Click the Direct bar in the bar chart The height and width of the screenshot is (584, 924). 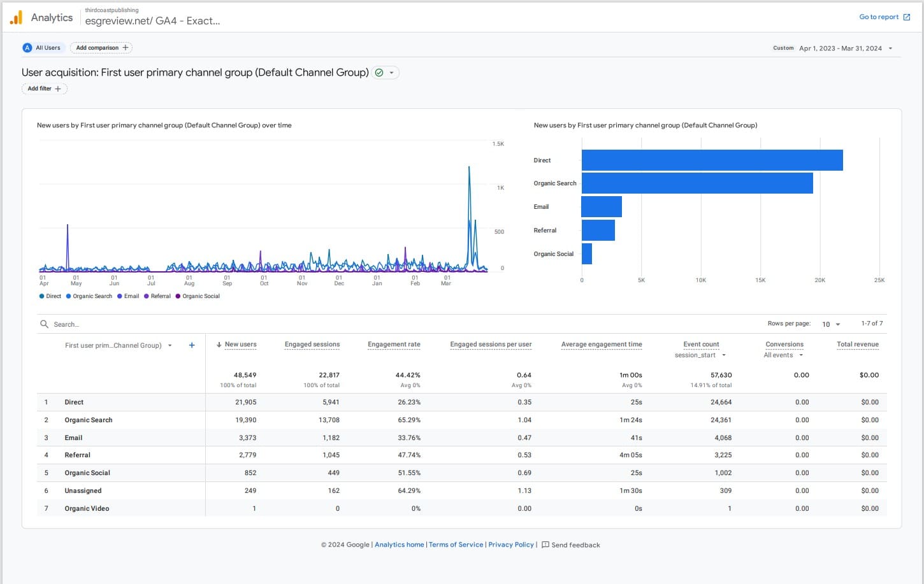(x=712, y=160)
